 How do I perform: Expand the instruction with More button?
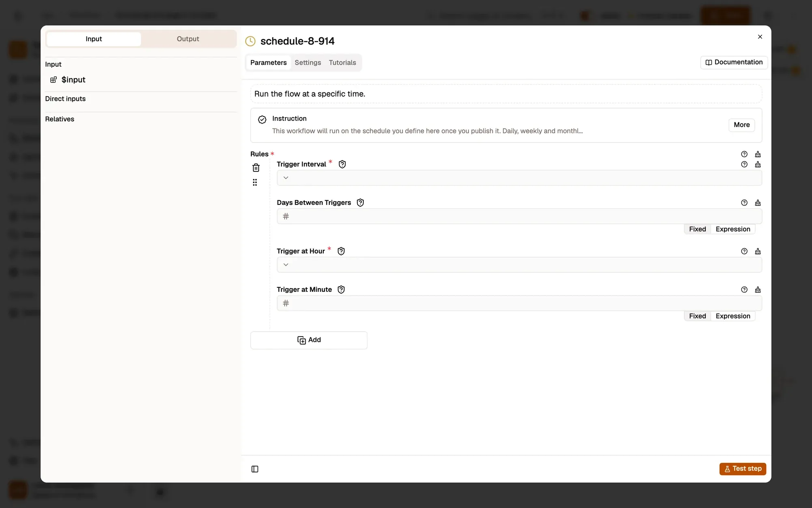pyautogui.click(x=742, y=125)
